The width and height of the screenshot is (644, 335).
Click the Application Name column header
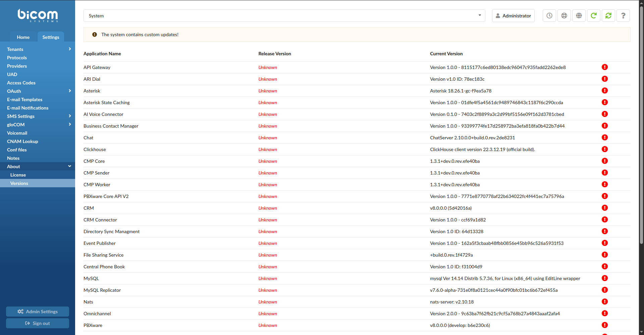click(x=102, y=54)
